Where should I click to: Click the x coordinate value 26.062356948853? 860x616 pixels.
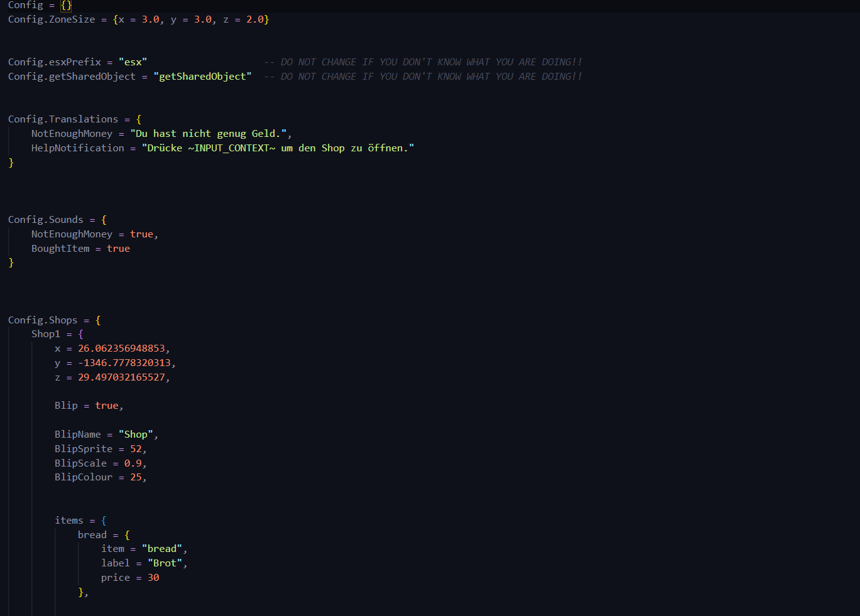(121, 349)
